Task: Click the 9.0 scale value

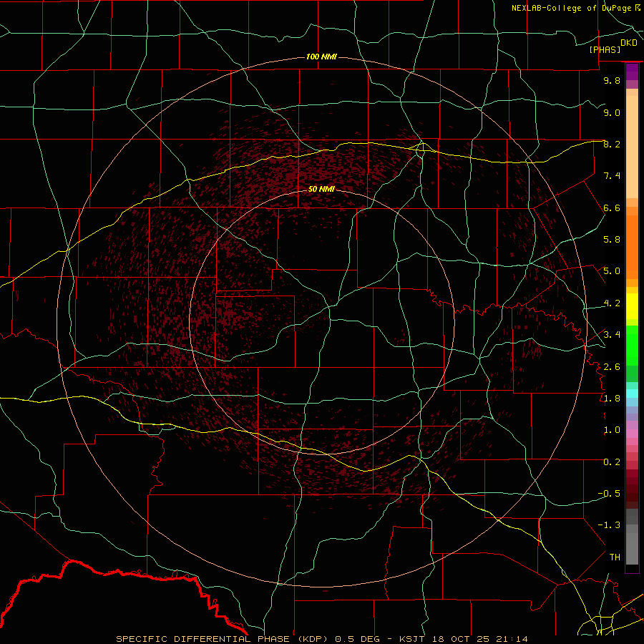Action: coord(612,112)
